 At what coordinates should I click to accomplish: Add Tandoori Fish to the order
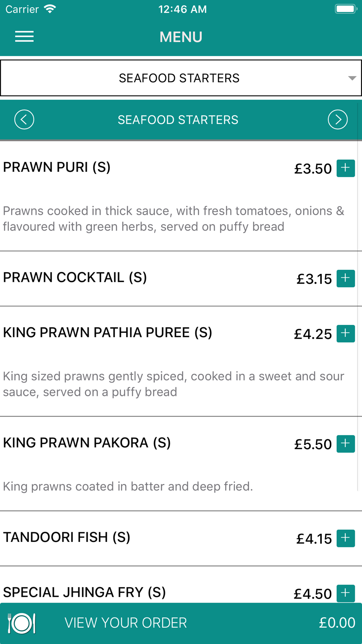click(x=346, y=538)
